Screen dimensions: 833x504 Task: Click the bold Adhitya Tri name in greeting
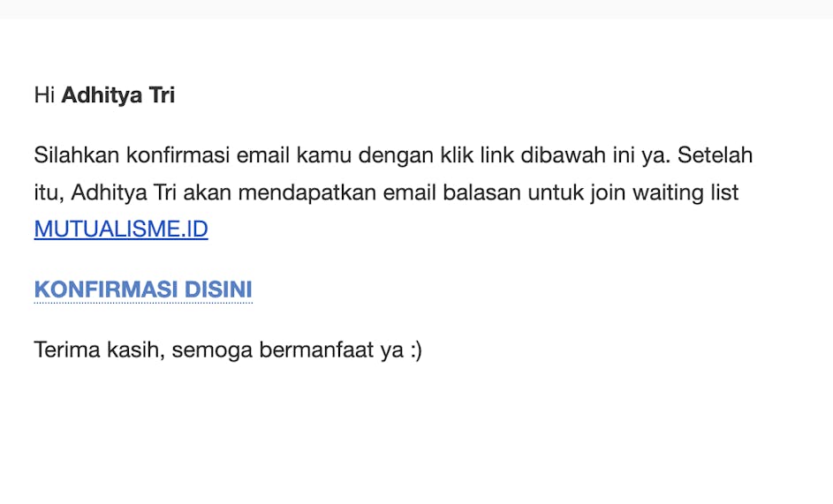tap(118, 95)
